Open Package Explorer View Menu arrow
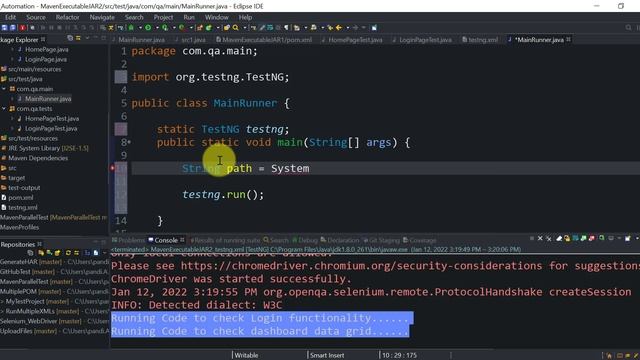This screenshot has width=640, height=360. (x=87, y=38)
